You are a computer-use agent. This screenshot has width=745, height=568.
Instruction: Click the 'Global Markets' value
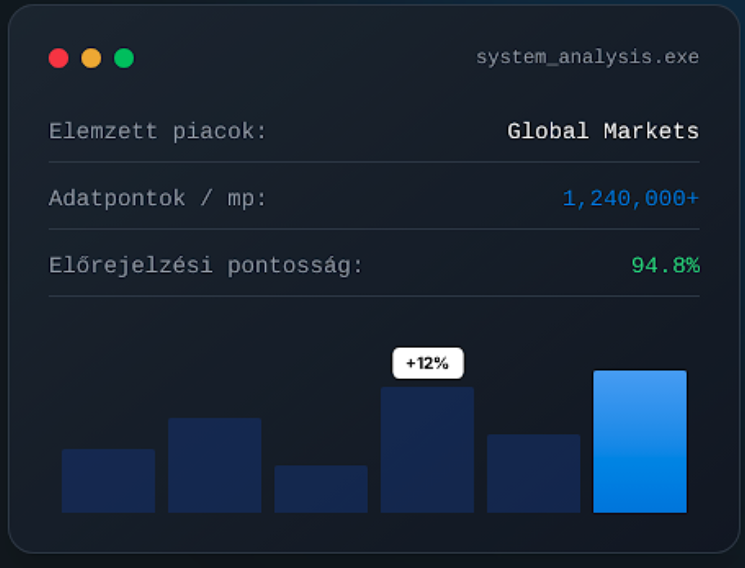click(x=603, y=131)
